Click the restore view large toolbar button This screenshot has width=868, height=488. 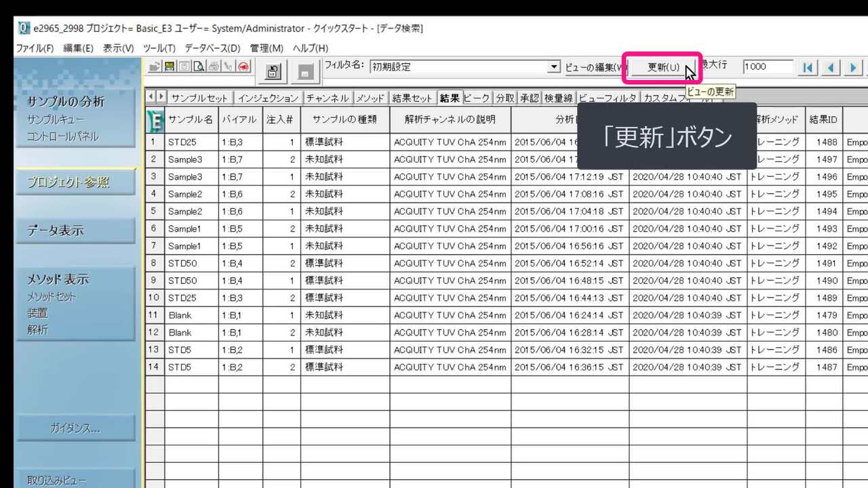(273, 72)
